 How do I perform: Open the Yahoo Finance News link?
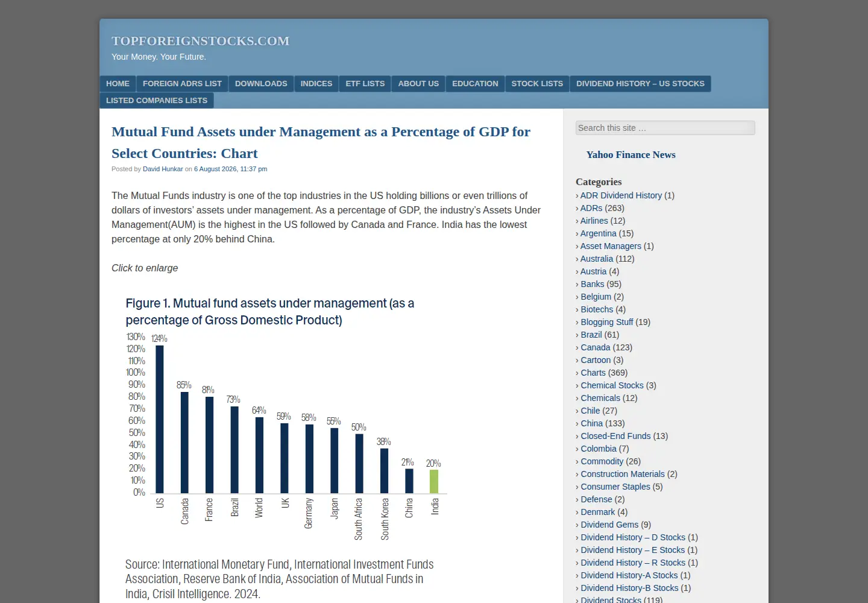pyautogui.click(x=631, y=155)
